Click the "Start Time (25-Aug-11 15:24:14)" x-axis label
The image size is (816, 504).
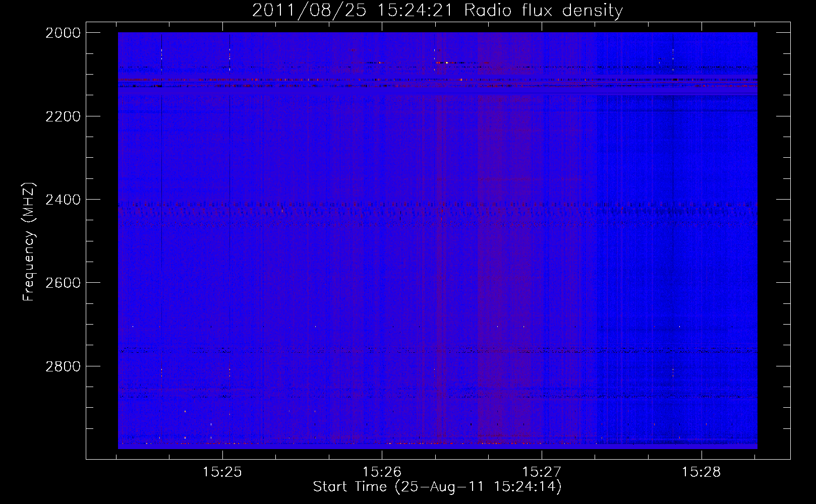click(x=437, y=487)
